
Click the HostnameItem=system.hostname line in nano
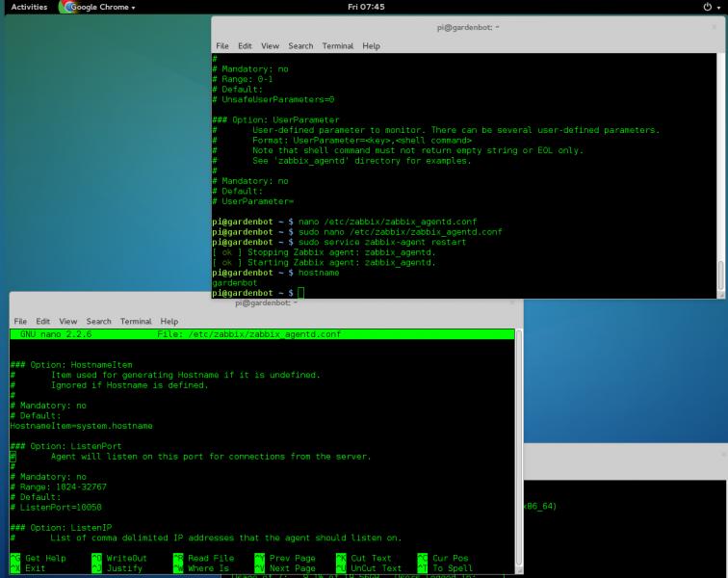81,425
